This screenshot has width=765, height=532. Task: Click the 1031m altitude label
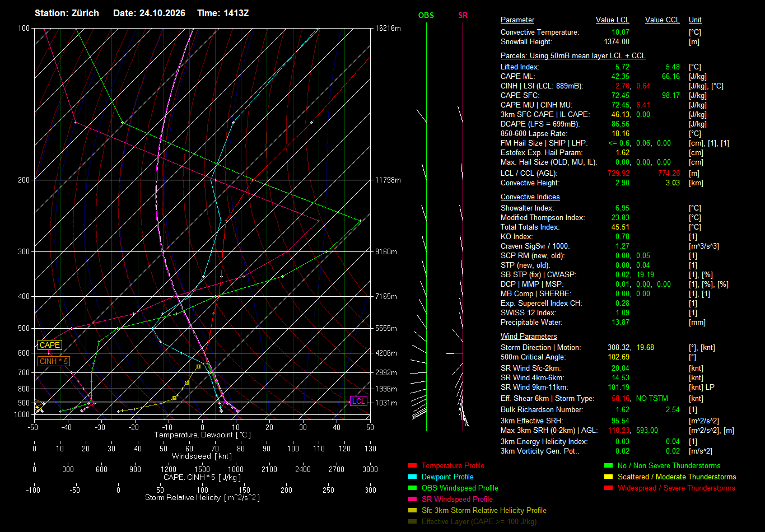pyautogui.click(x=386, y=403)
